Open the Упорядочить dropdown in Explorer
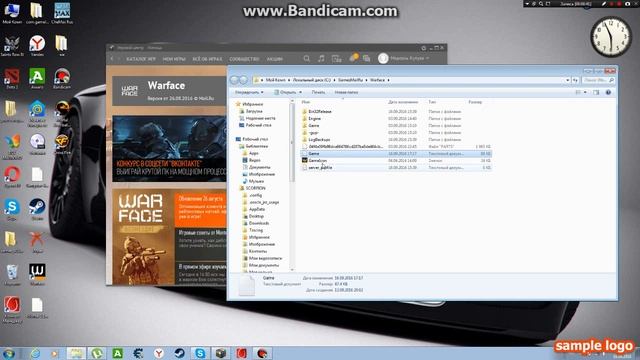 coord(249,92)
